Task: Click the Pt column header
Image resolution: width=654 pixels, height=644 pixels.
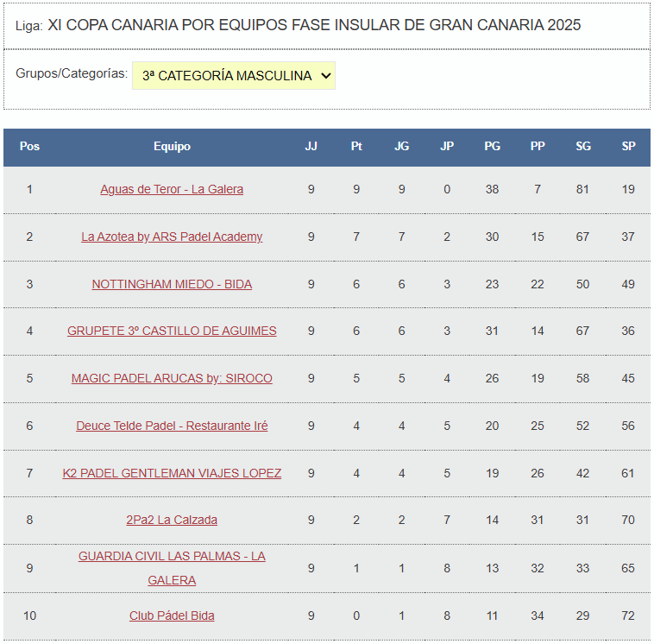Action: (x=356, y=147)
